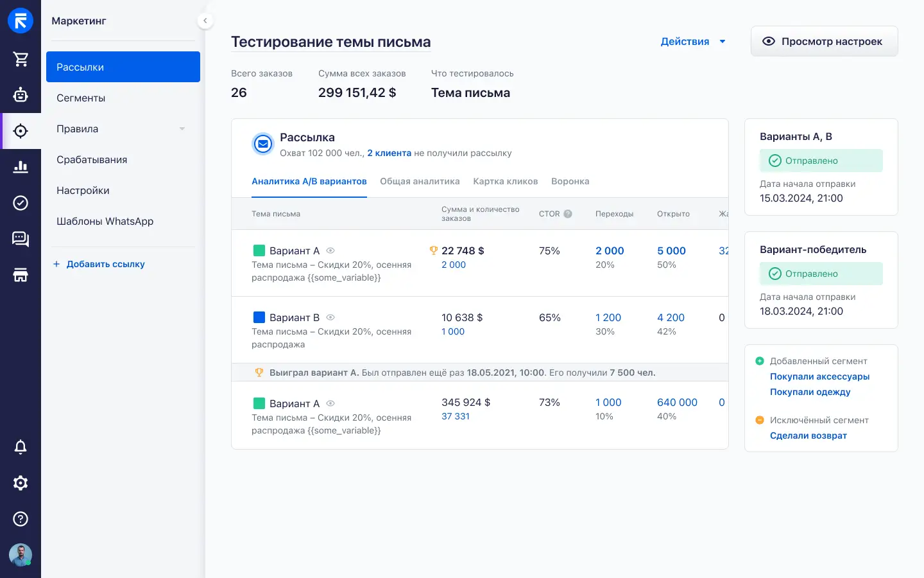Open the tasks checkmark circle icon

click(21, 203)
